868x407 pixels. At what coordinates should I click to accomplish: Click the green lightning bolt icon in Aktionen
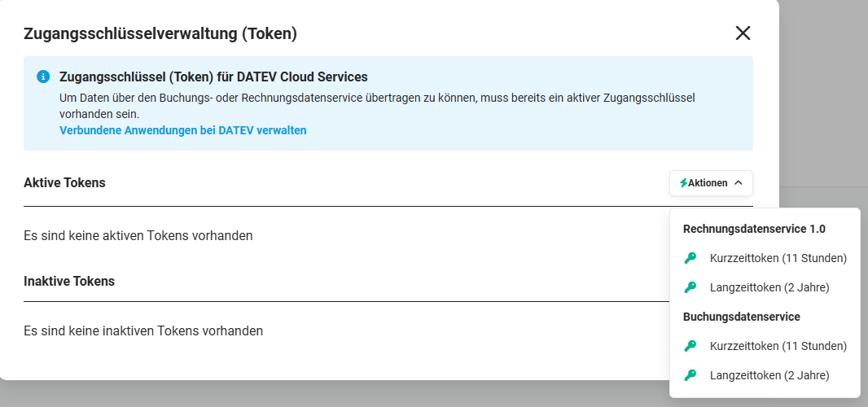(684, 182)
